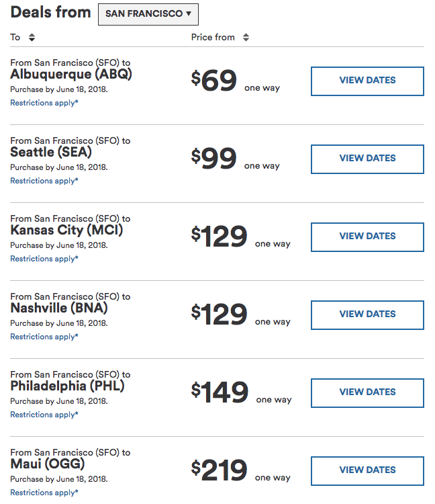This screenshot has height=504, width=435.
Task: Sort deals by destination using the To arrows
Action: coord(32,38)
